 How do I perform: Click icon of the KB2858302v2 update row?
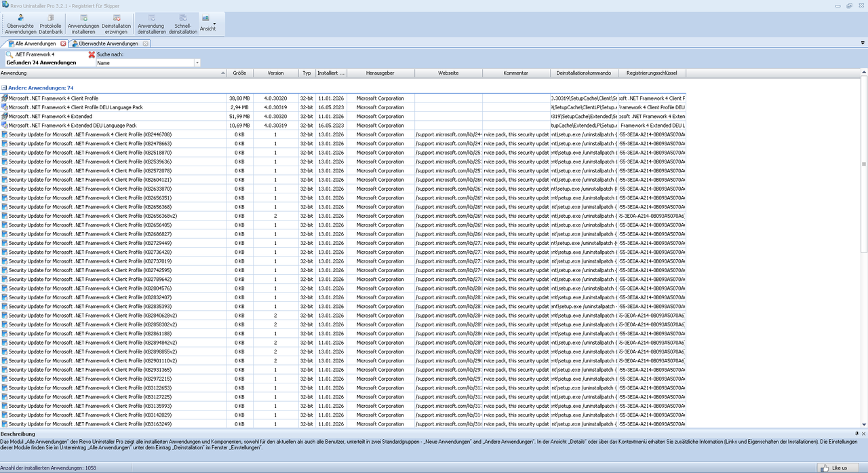click(x=4, y=324)
